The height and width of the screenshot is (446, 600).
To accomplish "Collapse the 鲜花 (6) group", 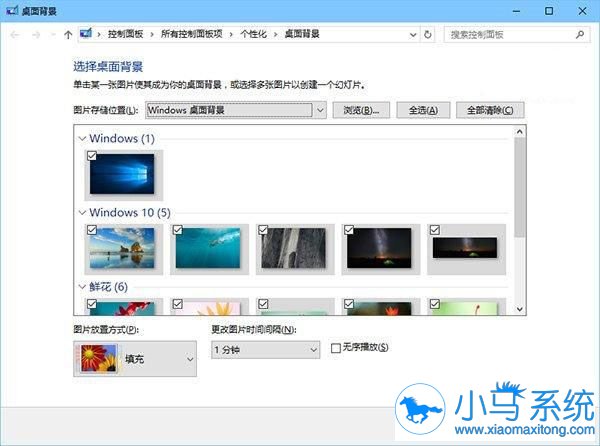I will coord(82,287).
